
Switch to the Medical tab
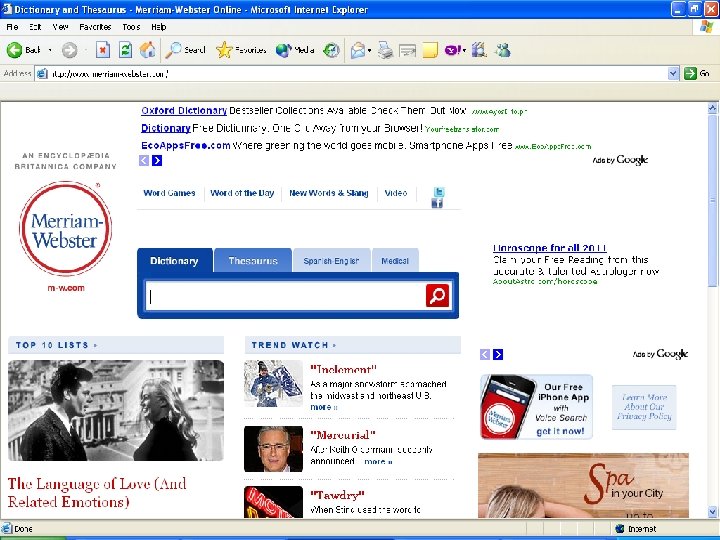pos(395,261)
